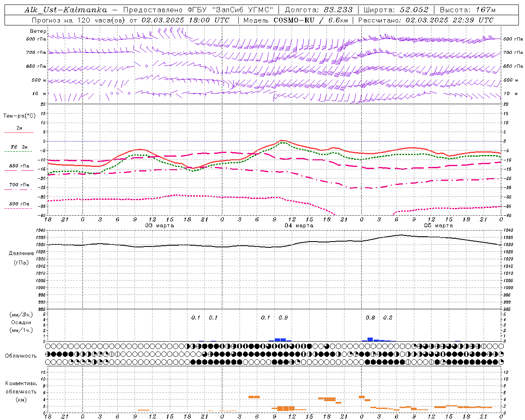Click the 700 гПа temperature legend entry
The image size is (525, 420).
[19, 185]
